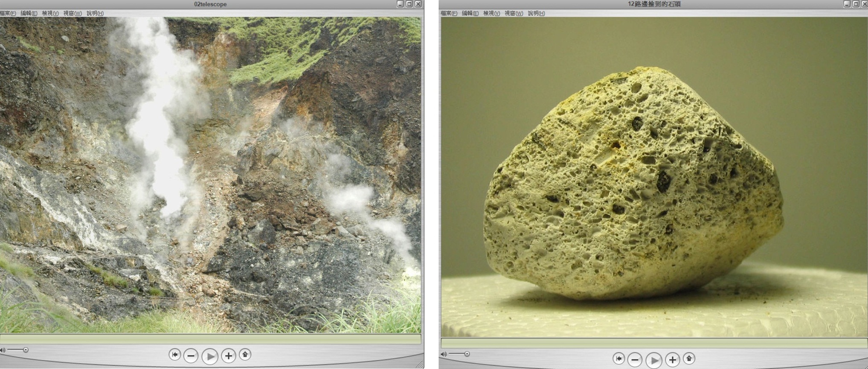Click the back button in 02telescope player

(174, 355)
